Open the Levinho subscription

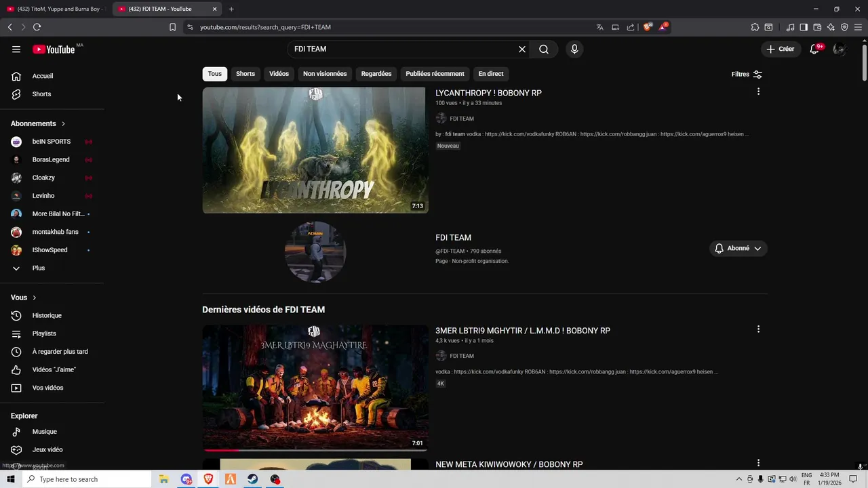52,196
